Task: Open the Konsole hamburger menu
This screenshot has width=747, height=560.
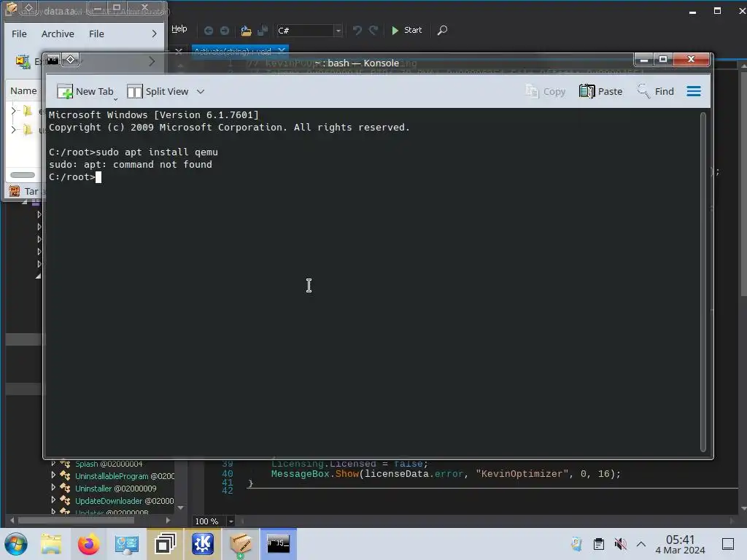Action: [x=694, y=91]
